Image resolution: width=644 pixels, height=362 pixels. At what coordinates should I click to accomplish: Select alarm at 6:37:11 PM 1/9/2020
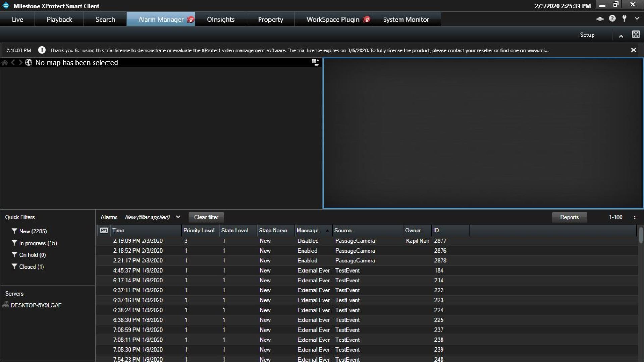coord(367,290)
